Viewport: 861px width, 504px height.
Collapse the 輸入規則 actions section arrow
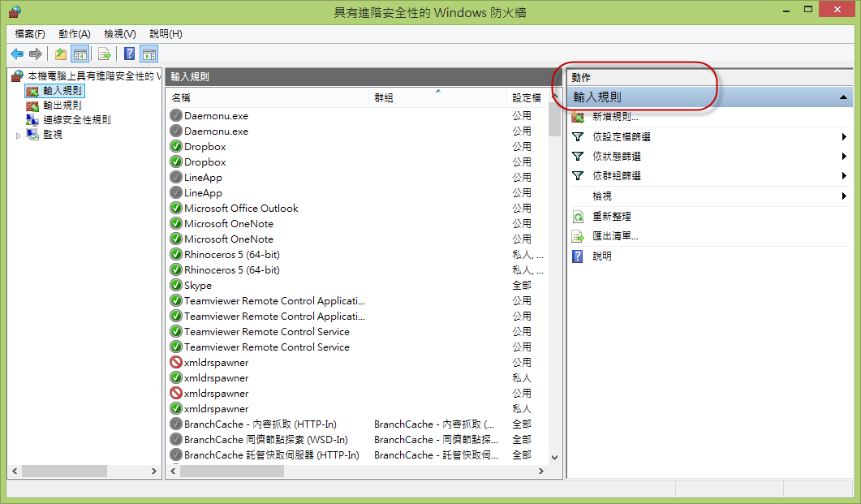click(x=843, y=97)
